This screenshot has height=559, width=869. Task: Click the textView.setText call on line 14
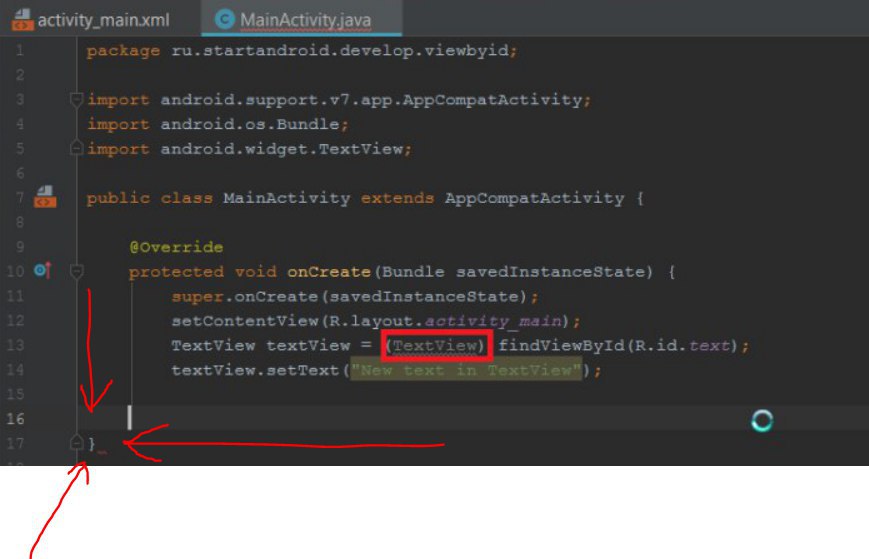click(x=386, y=370)
